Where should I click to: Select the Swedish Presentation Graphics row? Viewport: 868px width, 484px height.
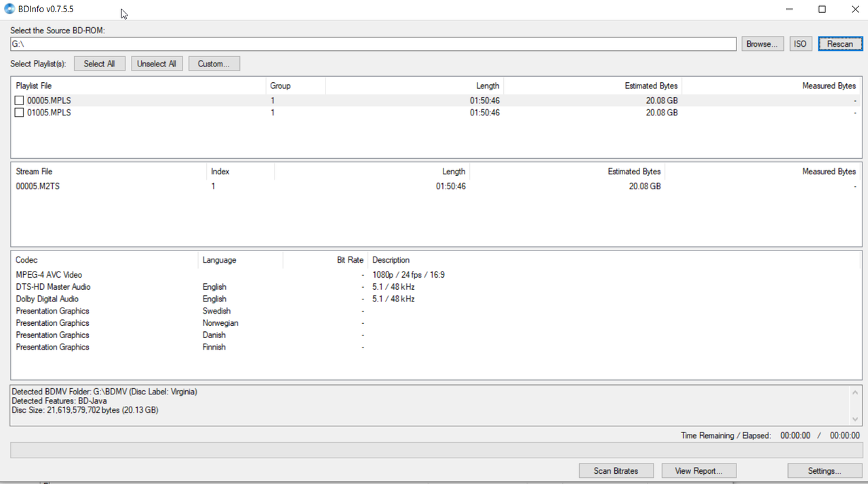[436, 311]
